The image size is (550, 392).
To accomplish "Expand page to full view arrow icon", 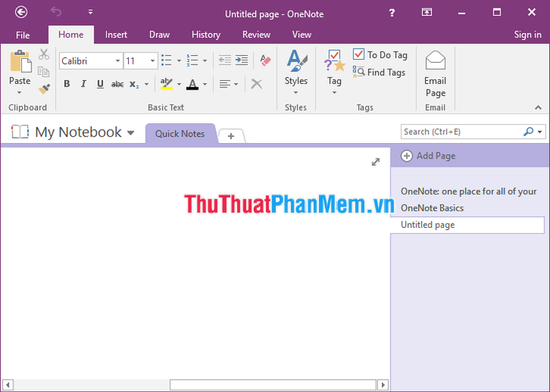I will coord(376,162).
